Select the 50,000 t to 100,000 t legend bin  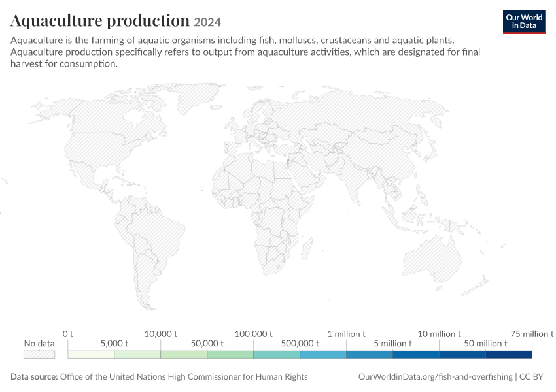pyautogui.click(x=230, y=355)
